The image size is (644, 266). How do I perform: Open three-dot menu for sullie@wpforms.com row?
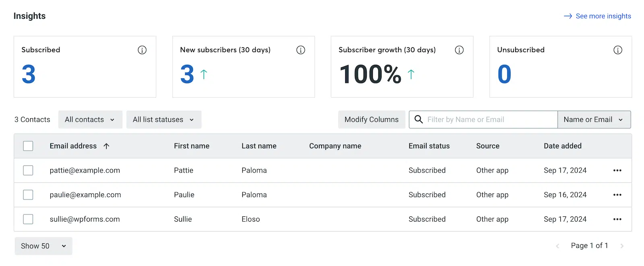617,219
